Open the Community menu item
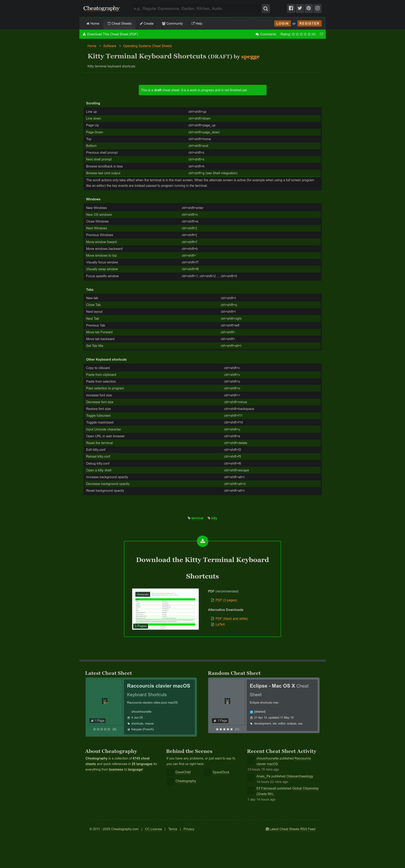The height and width of the screenshot is (868, 405). tap(172, 24)
